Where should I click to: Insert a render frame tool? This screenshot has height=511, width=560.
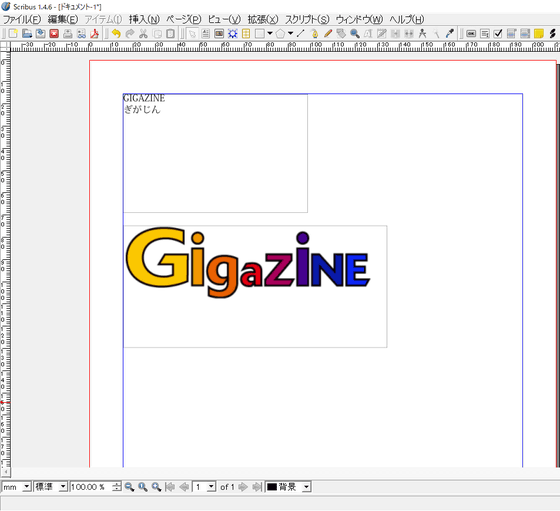(x=232, y=34)
